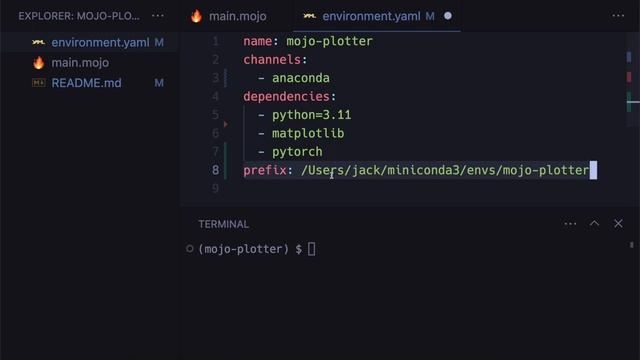This screenshot has width=640, height=360.
Task: Click YAML icon on environment.yaml tab
Action: tap(310, 16)
